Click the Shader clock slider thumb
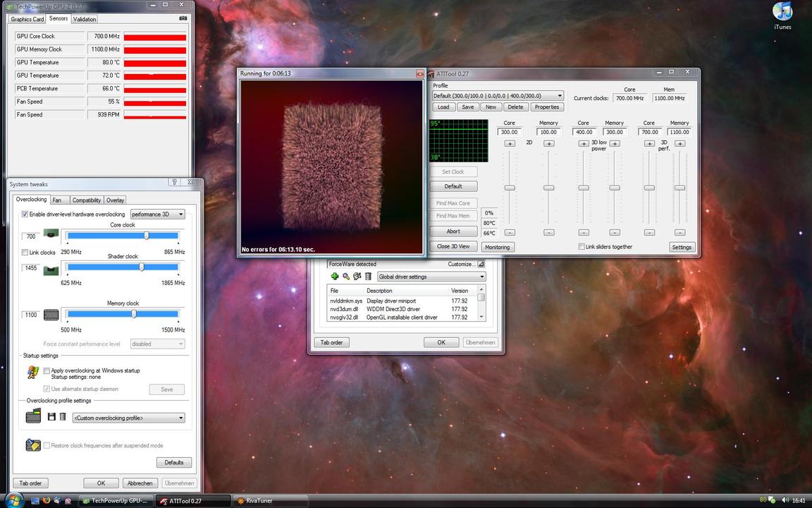 [x=142, y=267]
